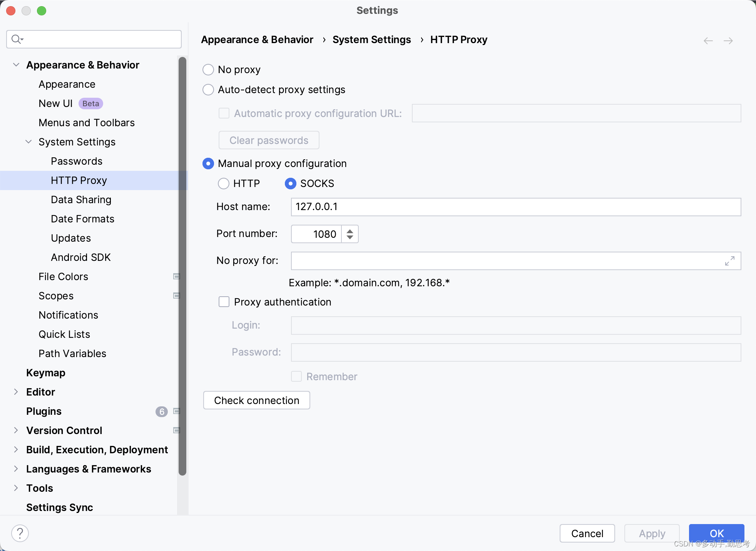Navigate back with the left arrow icon
The image size is (756, 551).
(708, 41)
